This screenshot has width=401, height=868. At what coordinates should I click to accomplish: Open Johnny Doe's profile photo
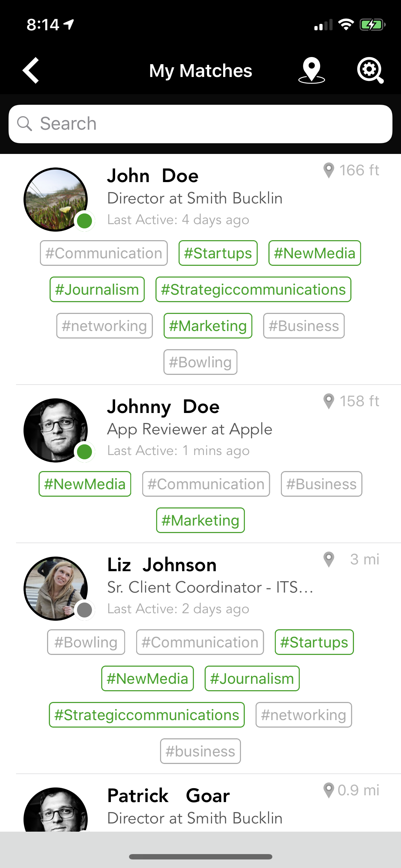(x=56, y=430)
